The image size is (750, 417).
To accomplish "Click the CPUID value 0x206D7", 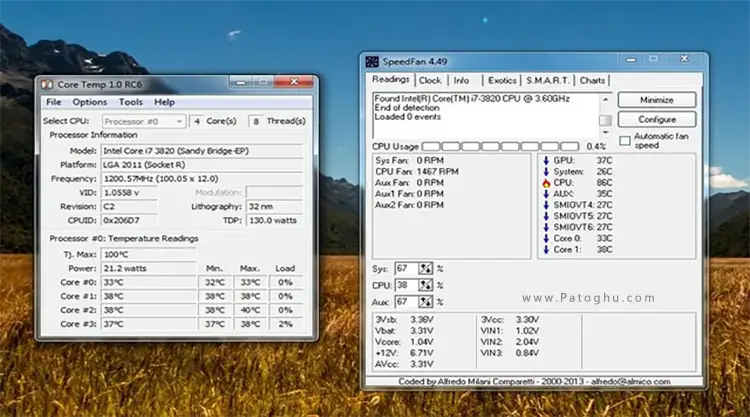I will [129, 220].
